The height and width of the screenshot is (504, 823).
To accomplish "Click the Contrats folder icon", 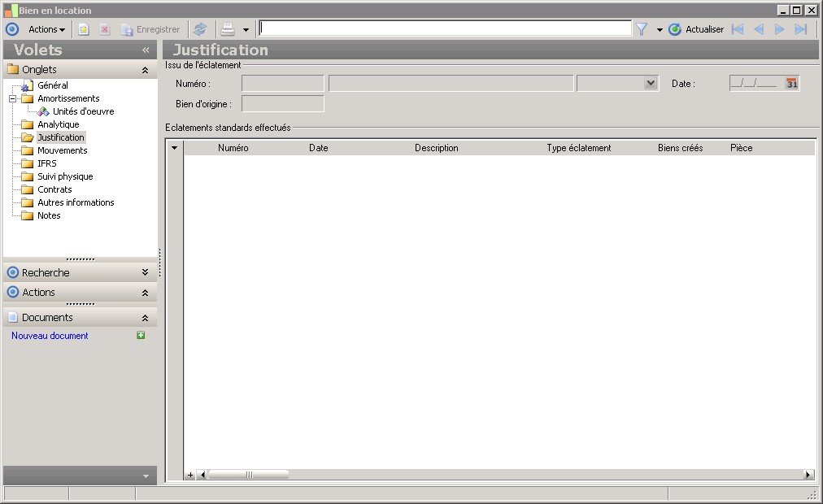I will pyautogui.click(x=28, y=189).
